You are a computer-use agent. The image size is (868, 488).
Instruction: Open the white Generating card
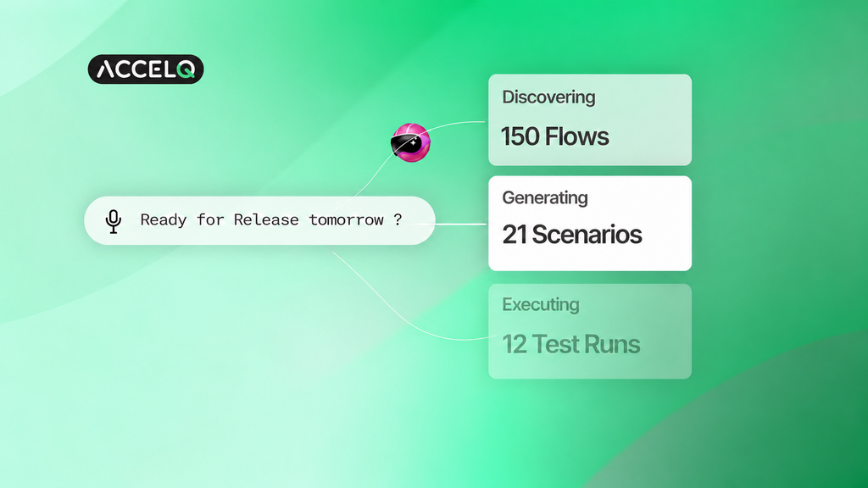click(x=590, y=224)
